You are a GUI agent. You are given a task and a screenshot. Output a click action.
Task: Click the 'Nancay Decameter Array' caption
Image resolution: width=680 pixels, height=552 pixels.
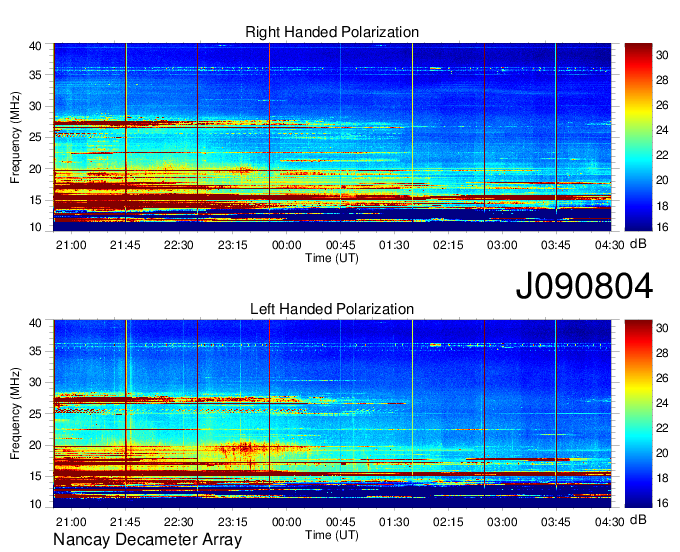click(147, 540)
